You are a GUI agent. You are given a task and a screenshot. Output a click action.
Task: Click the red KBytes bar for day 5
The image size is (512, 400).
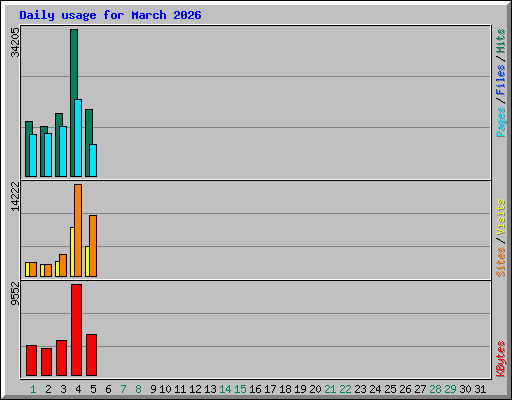[x=91, y=355]
